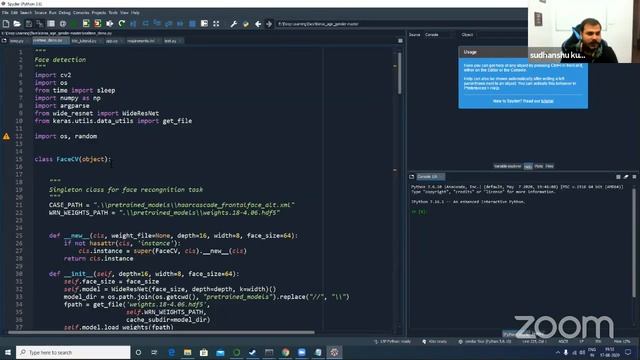Maximize current pane toolbar icon
640x360 pixels.
pos(204,24)
